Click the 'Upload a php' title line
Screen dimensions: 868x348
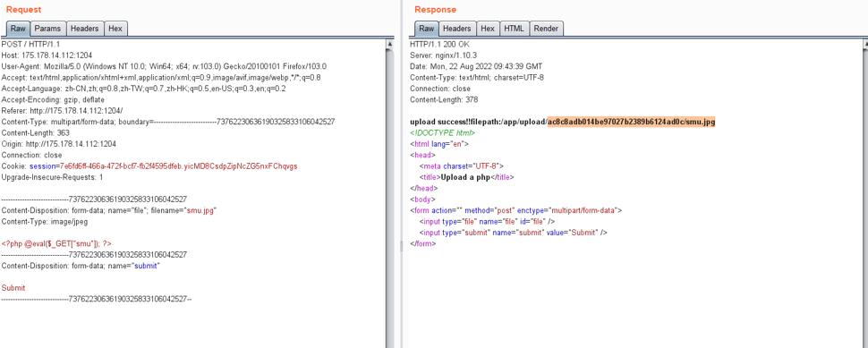[466, 177]
